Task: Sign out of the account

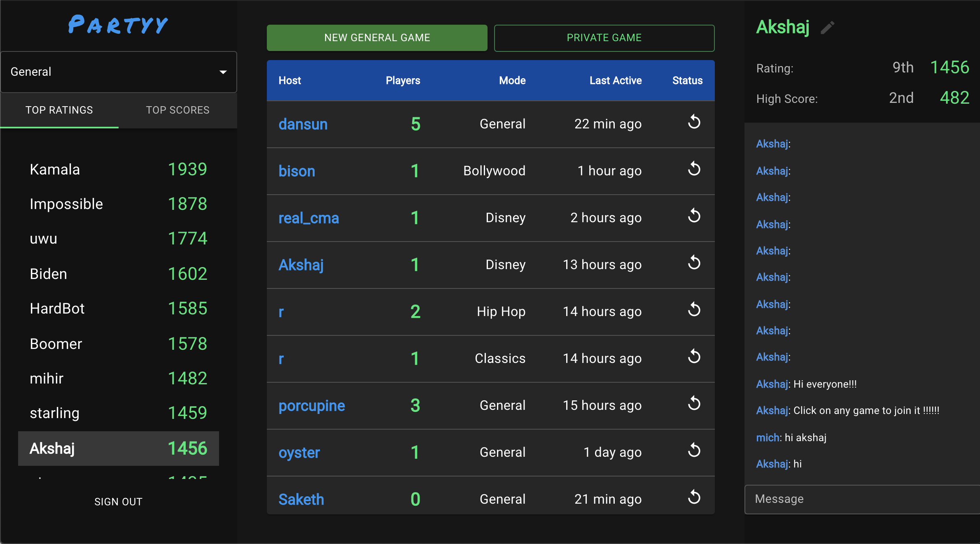Action: coord(118,502)
